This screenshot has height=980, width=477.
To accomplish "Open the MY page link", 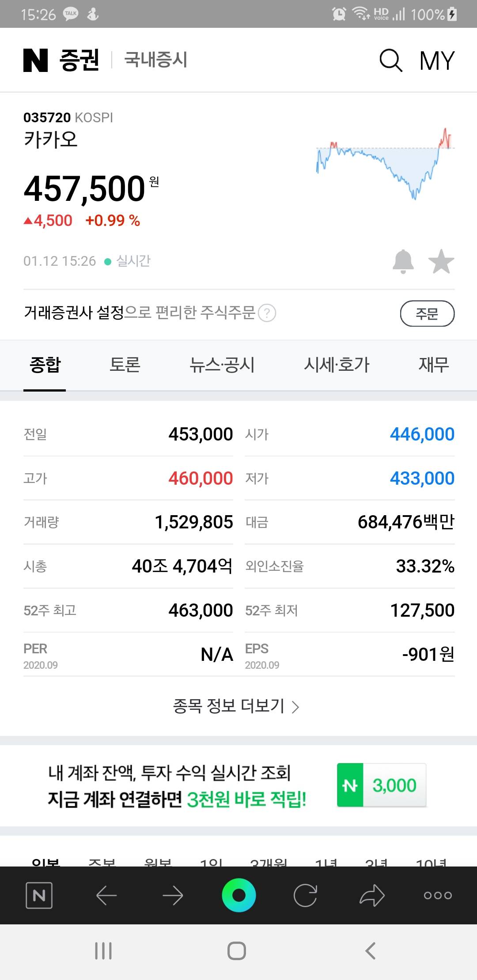I will tap(437, 60).
